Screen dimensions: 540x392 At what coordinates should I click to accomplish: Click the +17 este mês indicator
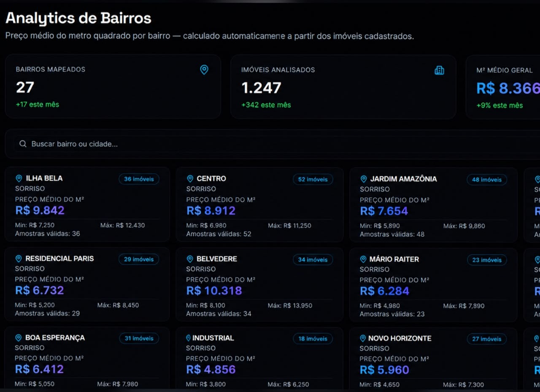38,104
